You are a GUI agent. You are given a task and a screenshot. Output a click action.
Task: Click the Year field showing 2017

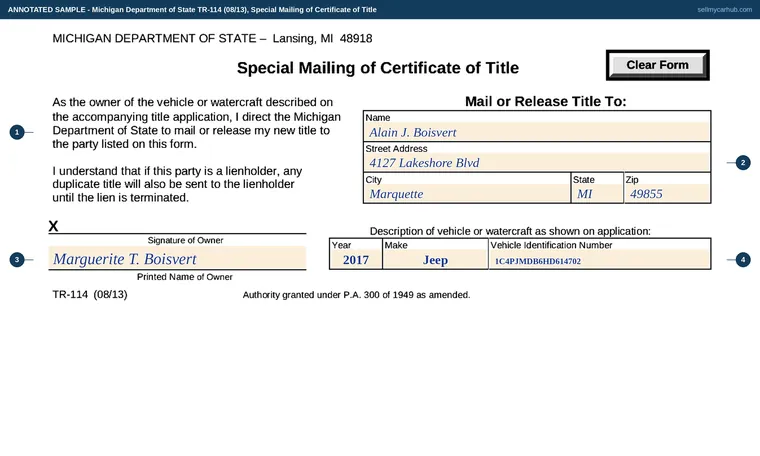356,260
